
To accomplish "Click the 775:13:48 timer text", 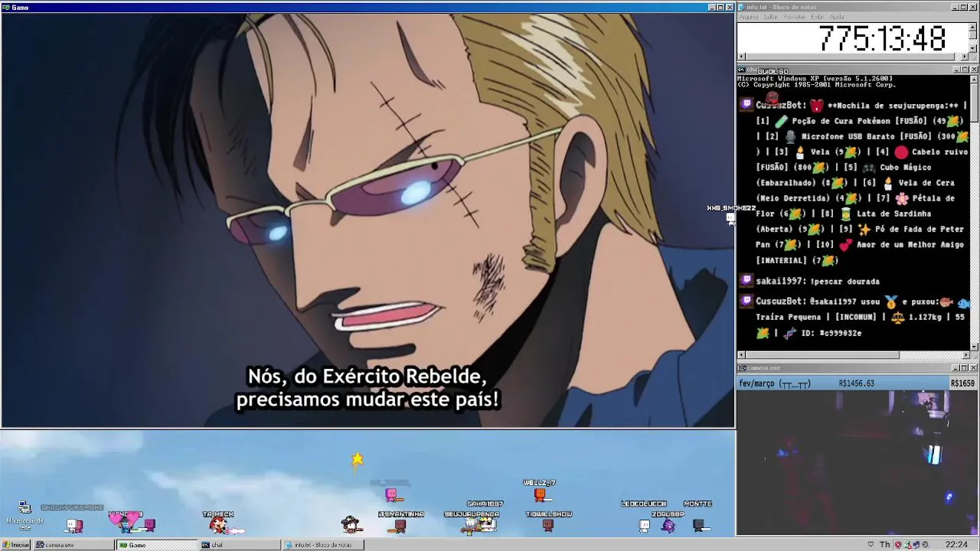I will pos(882,38).
